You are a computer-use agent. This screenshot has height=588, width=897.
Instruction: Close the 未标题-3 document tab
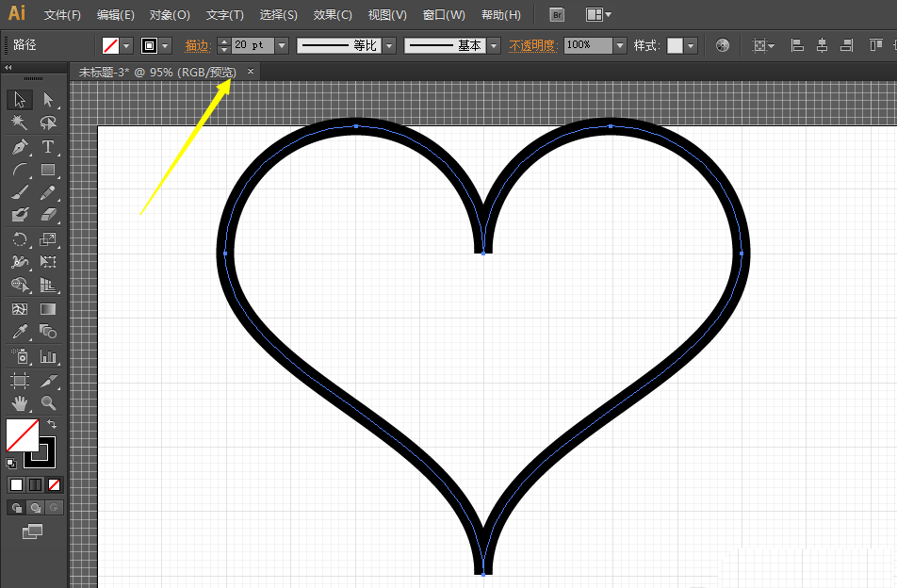pos(251,72)
